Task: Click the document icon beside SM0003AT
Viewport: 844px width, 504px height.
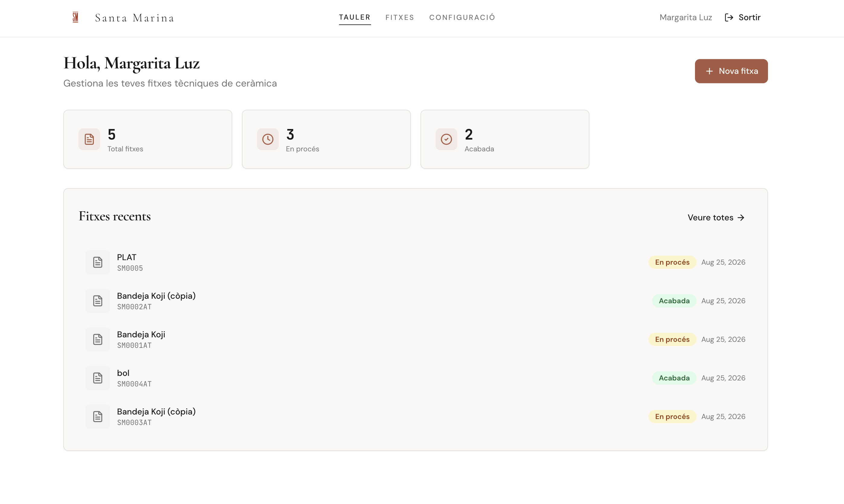Action: (97, 416)
